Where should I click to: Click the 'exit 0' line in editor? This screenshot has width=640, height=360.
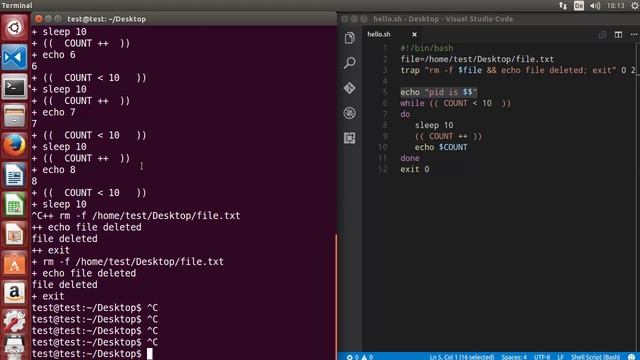click(x=415, y=169)
